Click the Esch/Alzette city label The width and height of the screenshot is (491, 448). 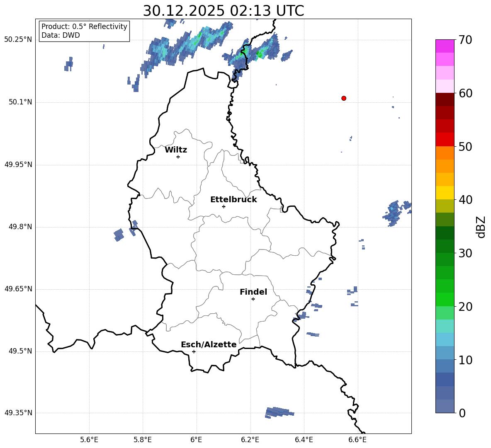click(x=209, y=345)
